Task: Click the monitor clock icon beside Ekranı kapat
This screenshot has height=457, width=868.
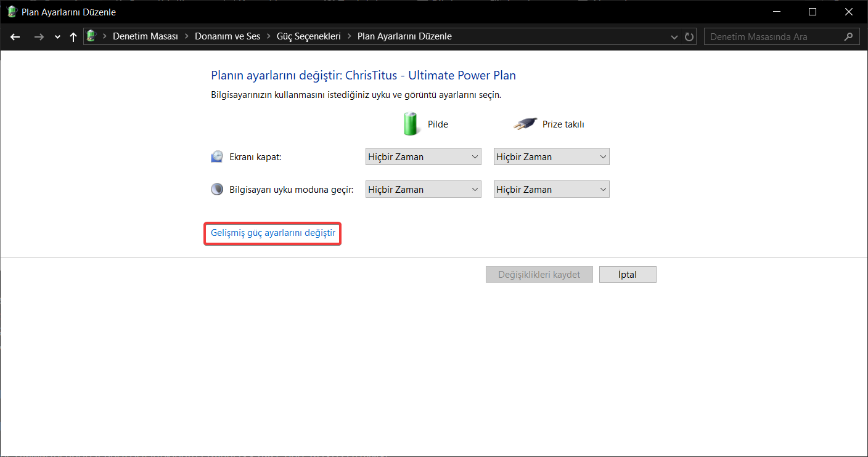Action: (x=217, y=156)
